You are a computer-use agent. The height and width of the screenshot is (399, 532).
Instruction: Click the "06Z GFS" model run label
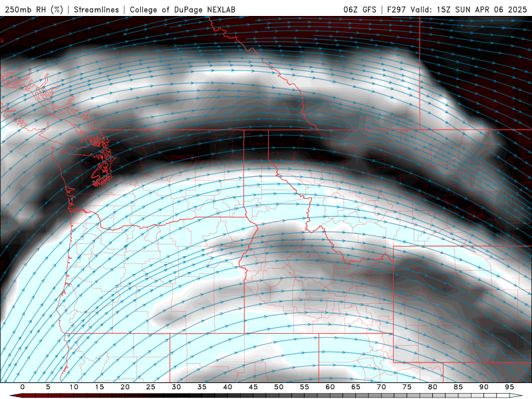click(x=360, y=9)
